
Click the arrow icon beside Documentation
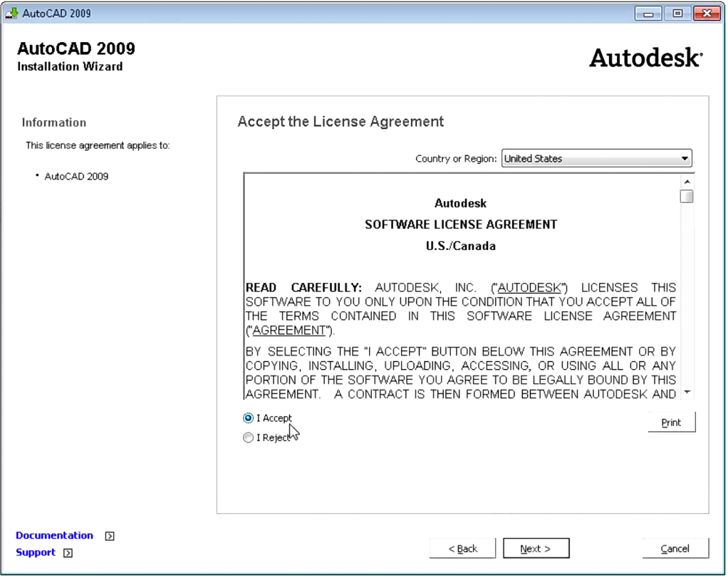(110, 537)
